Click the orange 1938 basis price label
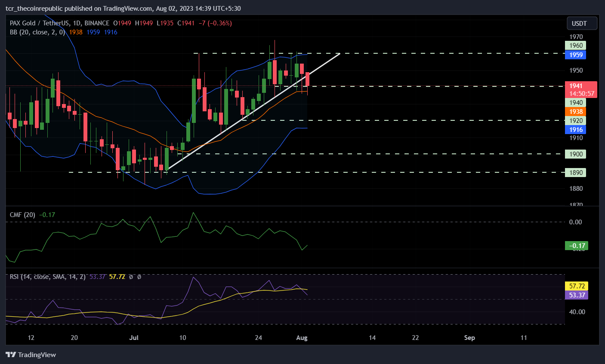Screen dimensions: 605x364 [576, 112]
